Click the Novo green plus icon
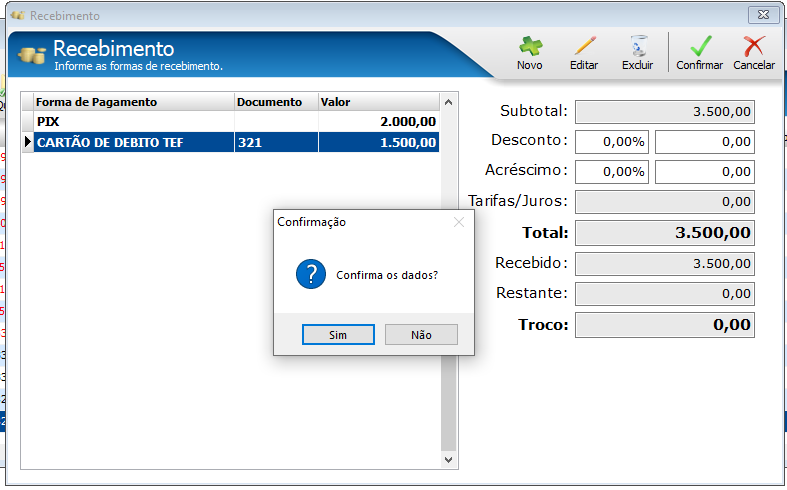Image resolution: width=787 pixels, height=490 pixels. click(530, 46)
